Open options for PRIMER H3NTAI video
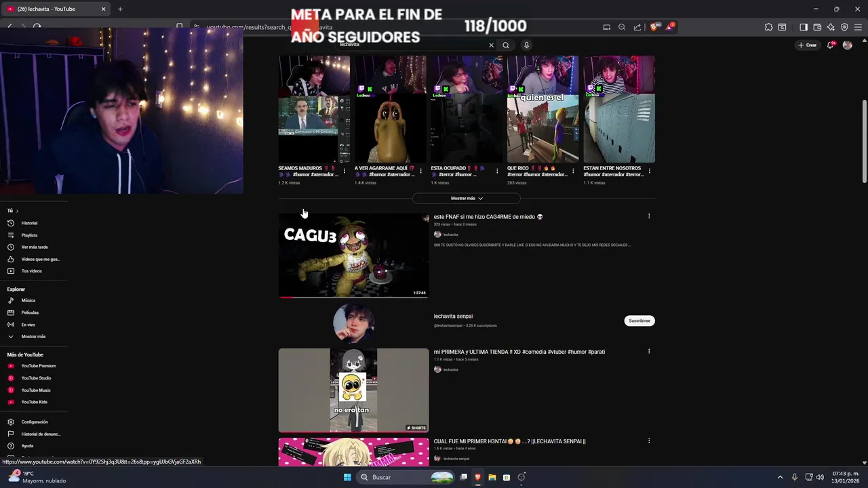The width and height of the screenshot is (868, 488). coord(649,441)
